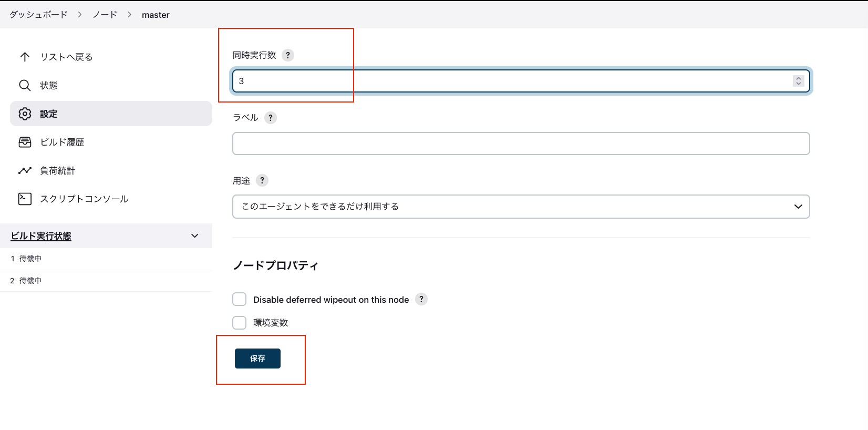
Task: Go to ダッシュボード breadcrumb
Action: click(38, 15)
